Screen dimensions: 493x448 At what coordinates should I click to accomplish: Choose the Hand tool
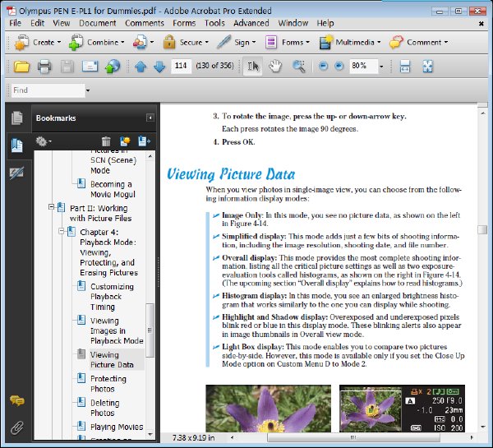point(275,67)
